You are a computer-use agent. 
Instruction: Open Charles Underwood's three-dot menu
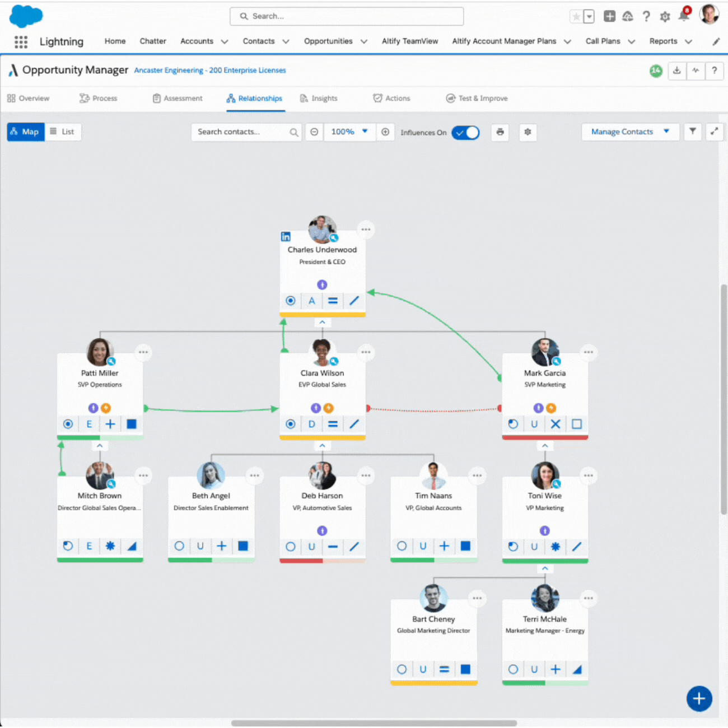[x=366, y=229]
